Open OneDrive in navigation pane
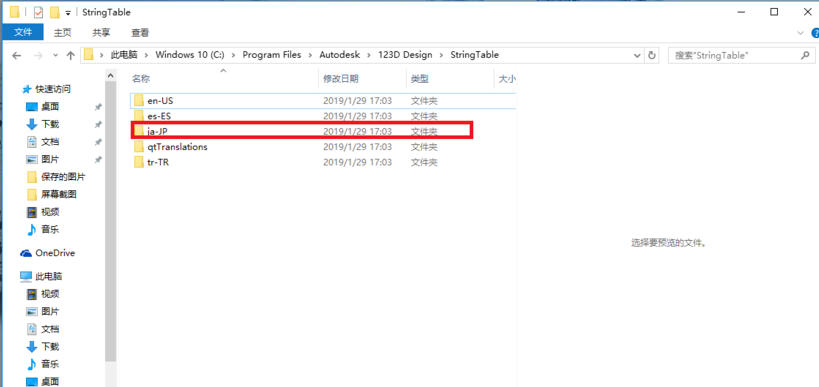Screen dimensions: 819x387 point(55,253)
